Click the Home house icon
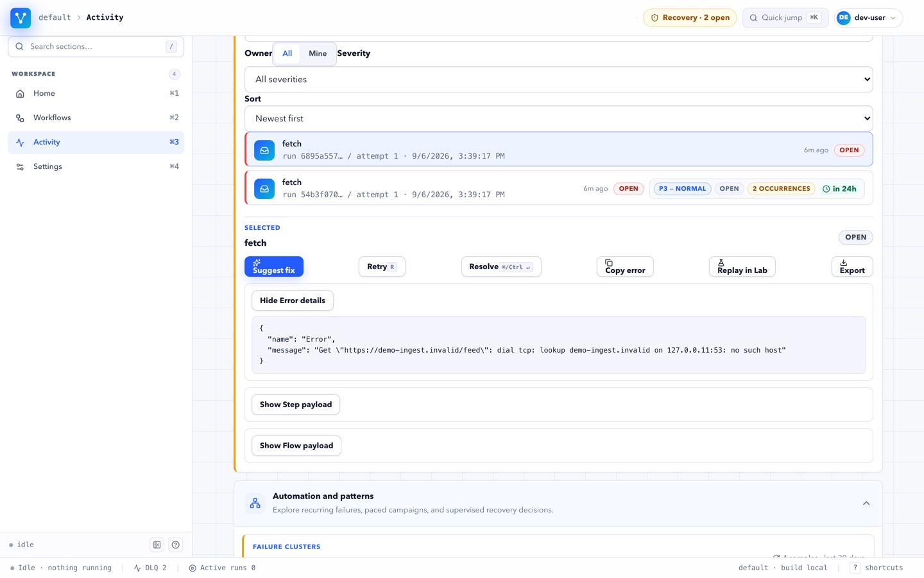This screenshot has height=578, width=924. tap(20, 94)
